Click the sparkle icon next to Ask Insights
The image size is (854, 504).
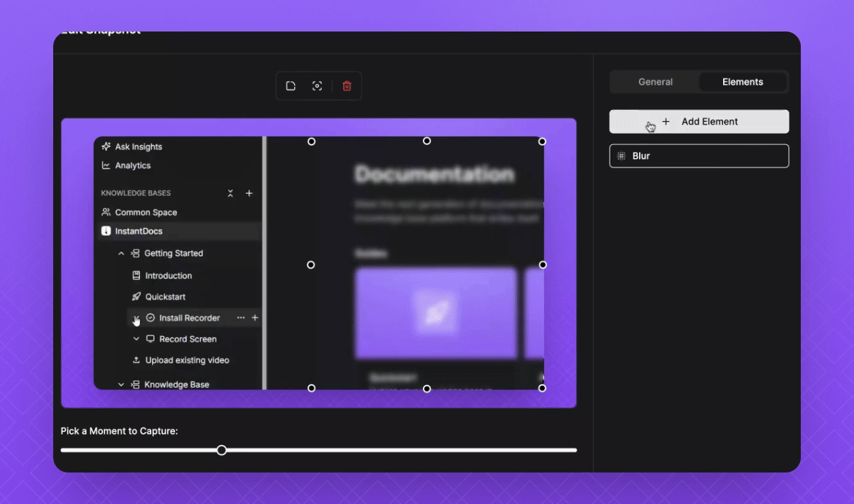pos(106,146)
